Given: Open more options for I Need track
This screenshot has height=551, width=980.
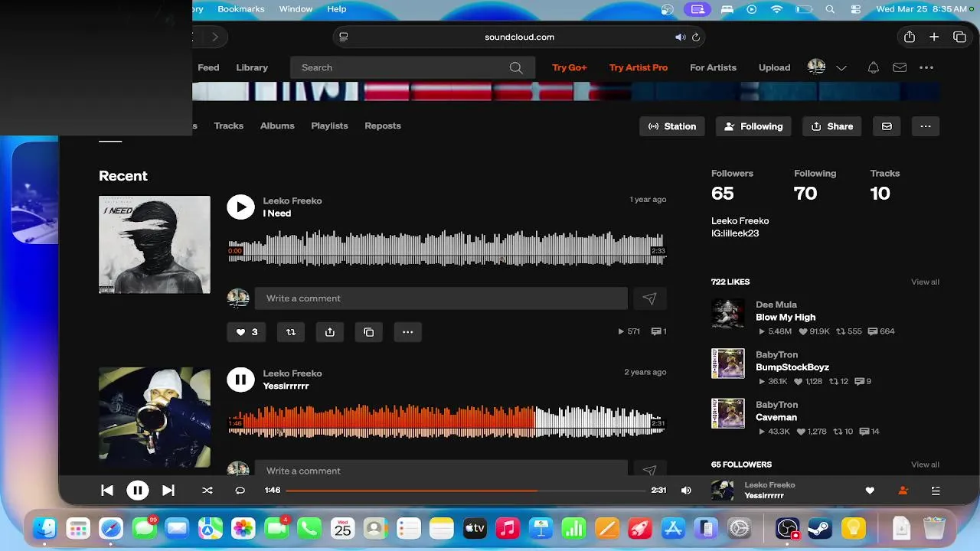Looking at the screenshot, I should point(408,332).
